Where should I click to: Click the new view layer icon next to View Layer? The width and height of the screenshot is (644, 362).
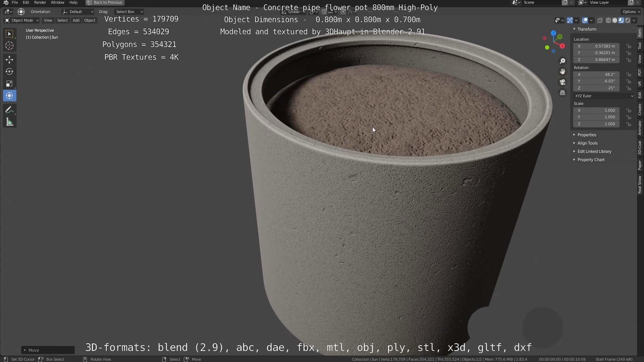[631, 2]
